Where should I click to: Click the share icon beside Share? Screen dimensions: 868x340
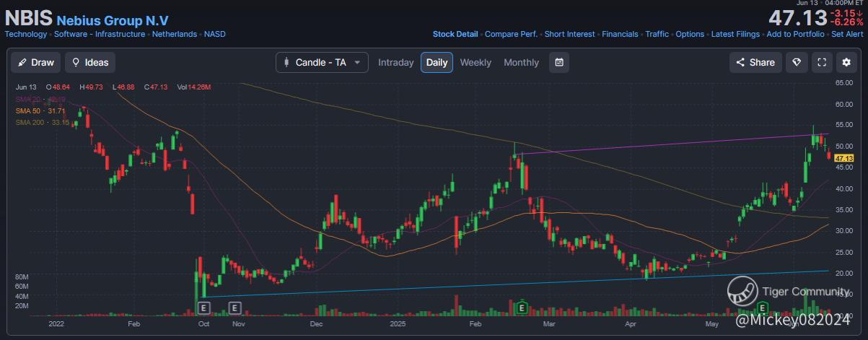click(740, 63)
